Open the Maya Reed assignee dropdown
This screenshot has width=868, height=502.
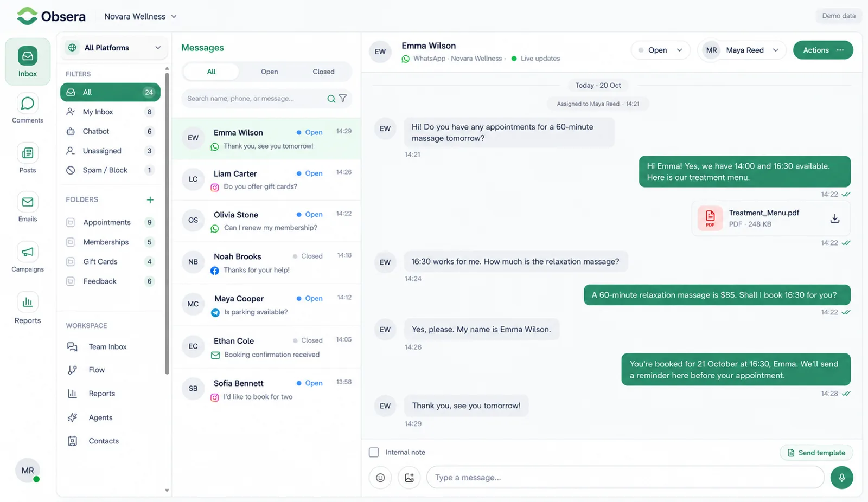tap(742, 50)
